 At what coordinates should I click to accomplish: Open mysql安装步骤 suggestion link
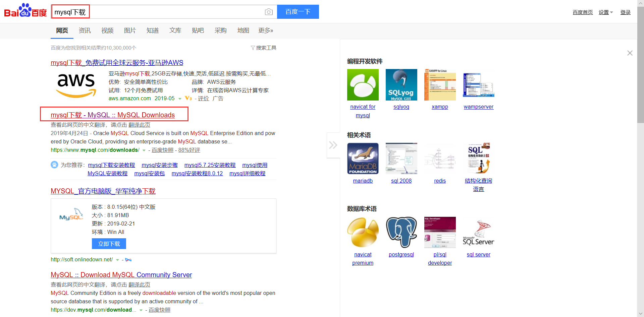click(x=160, y=165)
